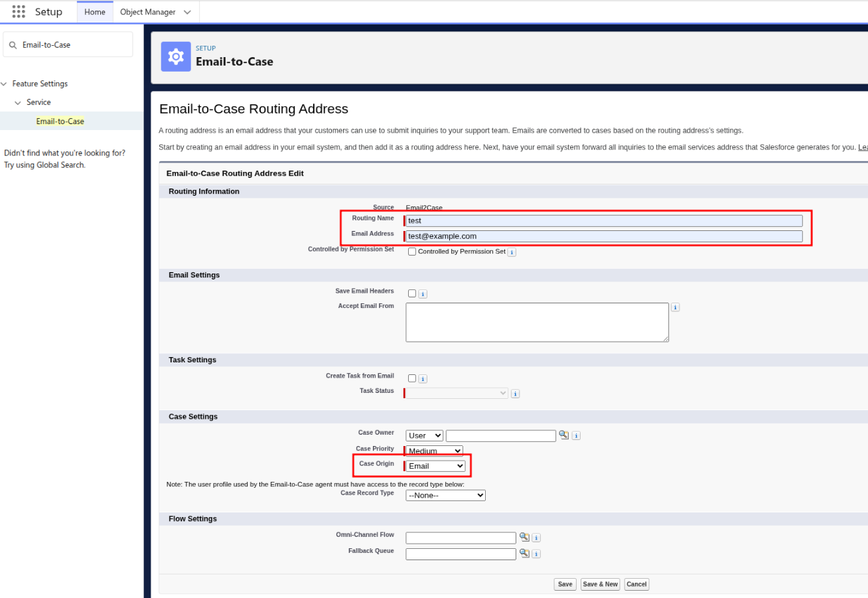Focus the Email Address field

point(604,236)
